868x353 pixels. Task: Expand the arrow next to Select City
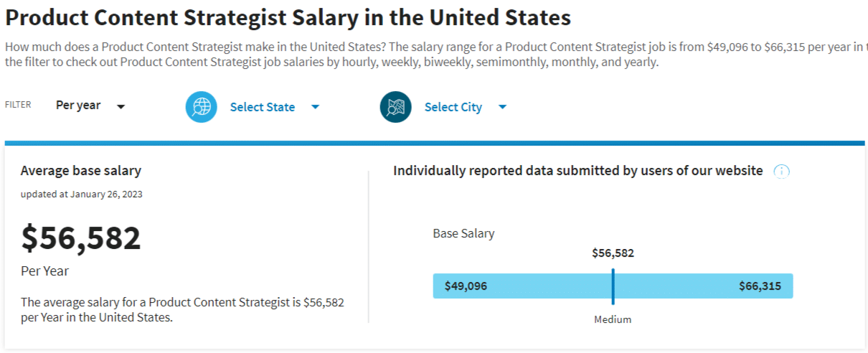(502, 107)
